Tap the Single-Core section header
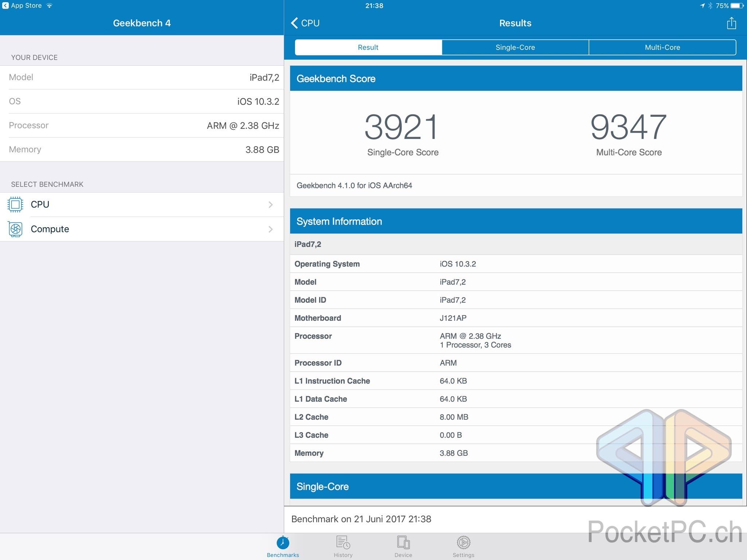 (516, 486)
